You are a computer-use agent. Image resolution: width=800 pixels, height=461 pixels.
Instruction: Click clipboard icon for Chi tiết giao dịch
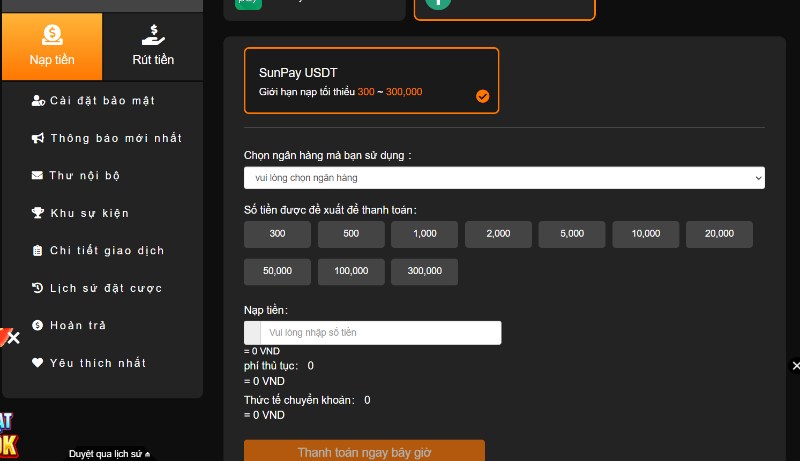[x=38, y=251]
